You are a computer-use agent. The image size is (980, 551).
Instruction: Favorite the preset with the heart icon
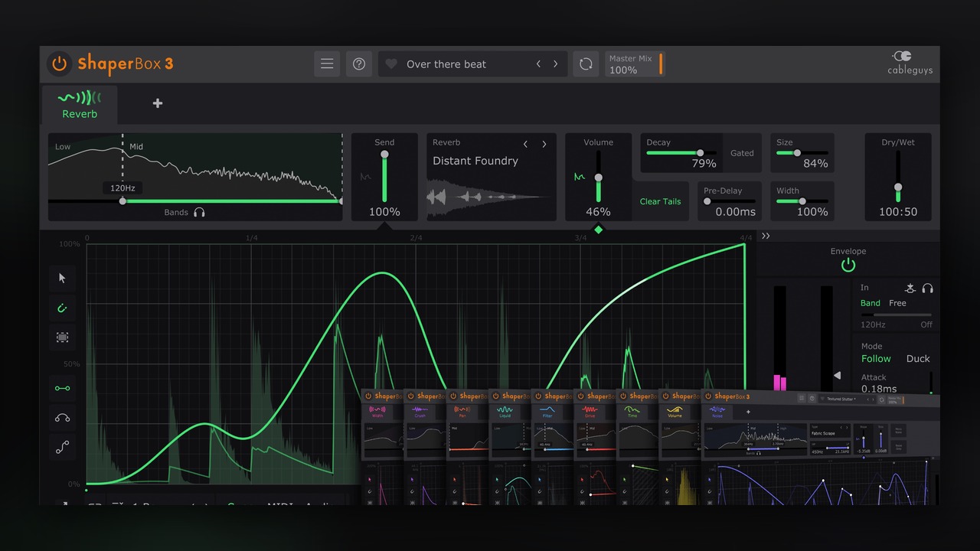[x=391, y=64]
